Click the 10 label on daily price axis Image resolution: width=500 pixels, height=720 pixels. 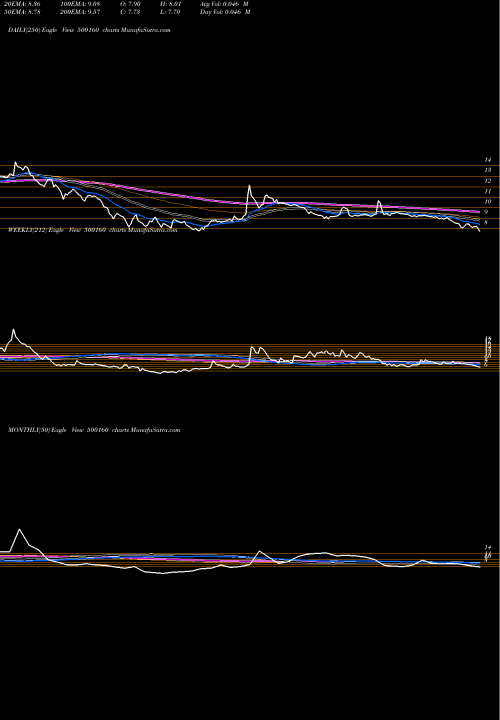tap(488, 202)
